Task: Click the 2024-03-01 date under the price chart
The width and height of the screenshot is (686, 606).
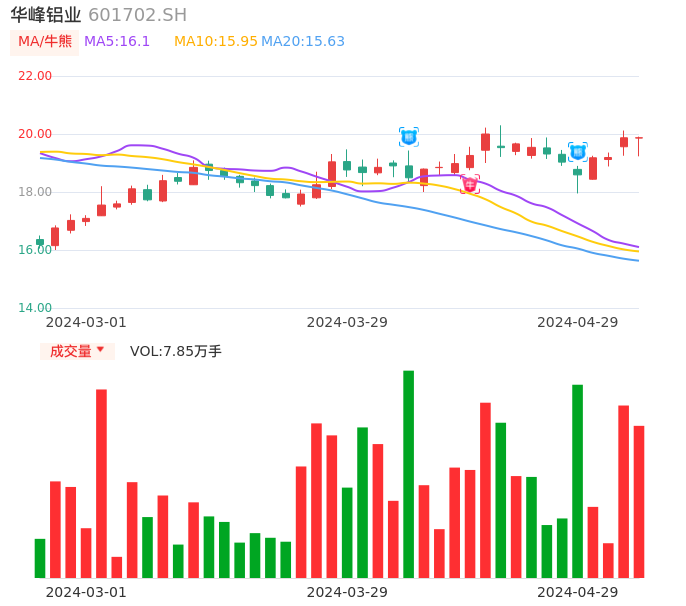Action: [x=86, y=322]
